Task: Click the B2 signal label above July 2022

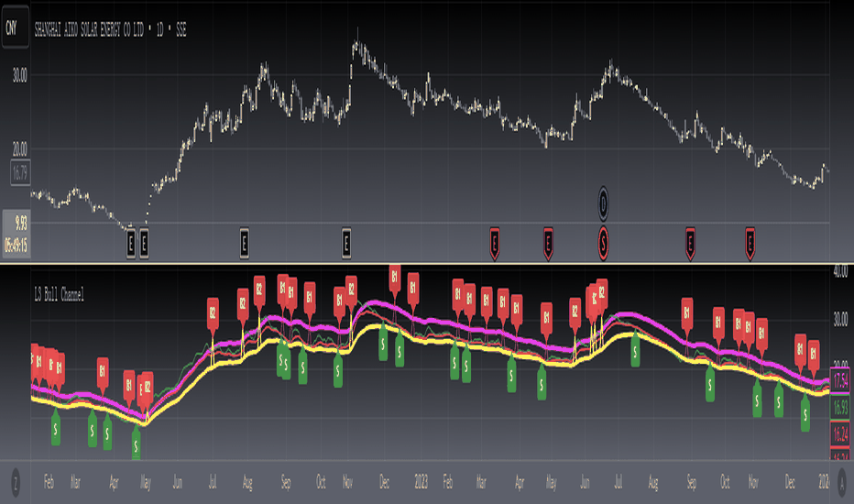Action: tap(213, 312)
